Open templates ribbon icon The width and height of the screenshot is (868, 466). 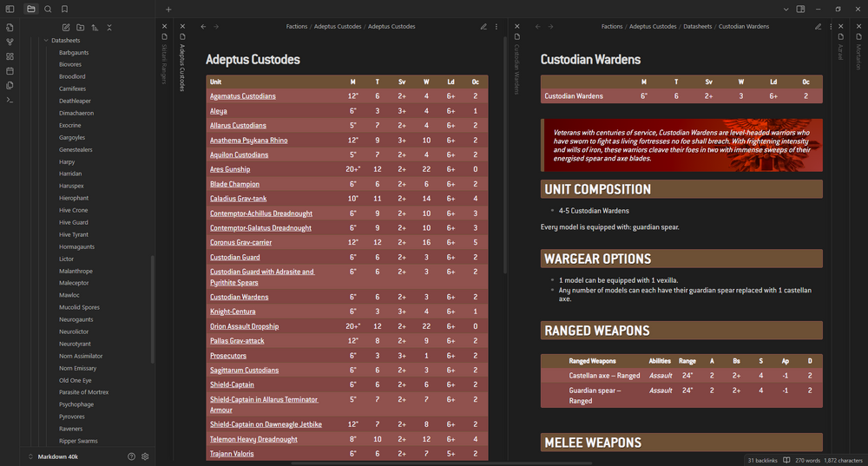[10, 85]
